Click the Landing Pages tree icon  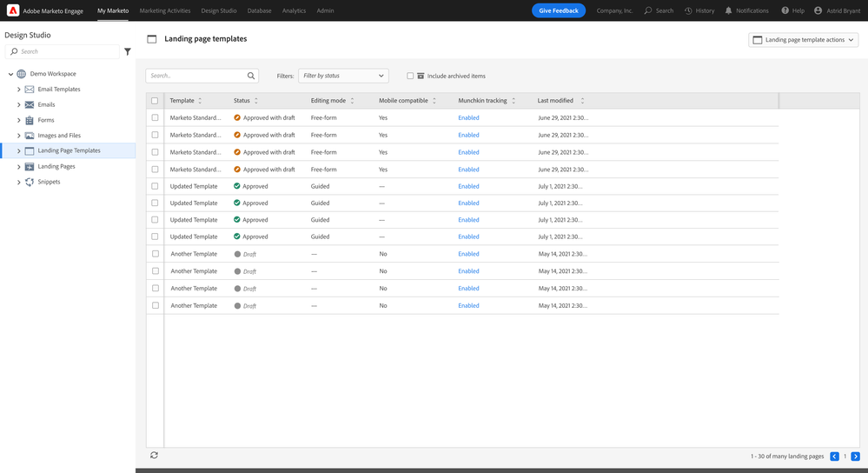click(30, 167)
